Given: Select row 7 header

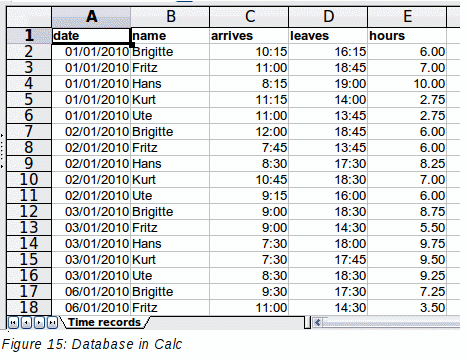Looking at the screenshot, I should point(29,132).
